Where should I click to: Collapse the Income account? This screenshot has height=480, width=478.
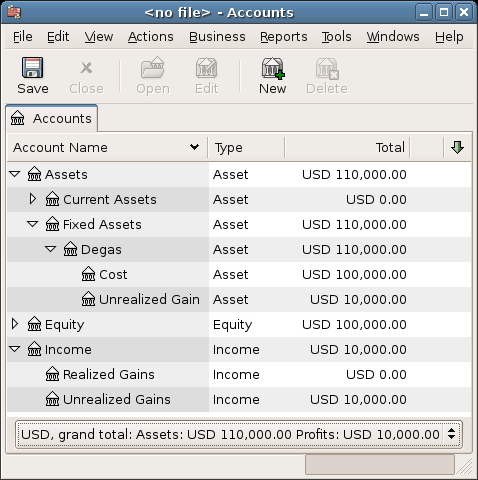[x=15, y=349]
